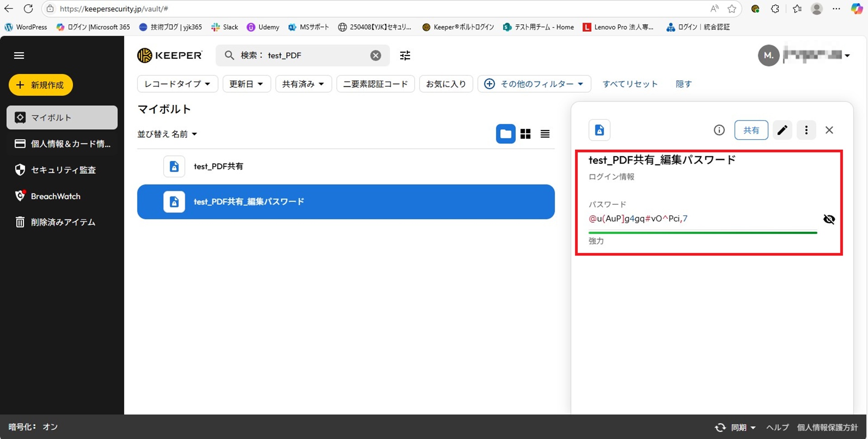Screen dimensions: 868x439
Task: Click the yellow create new button (新規作成)
Action: pyautogui.click(x=41, y=85)
